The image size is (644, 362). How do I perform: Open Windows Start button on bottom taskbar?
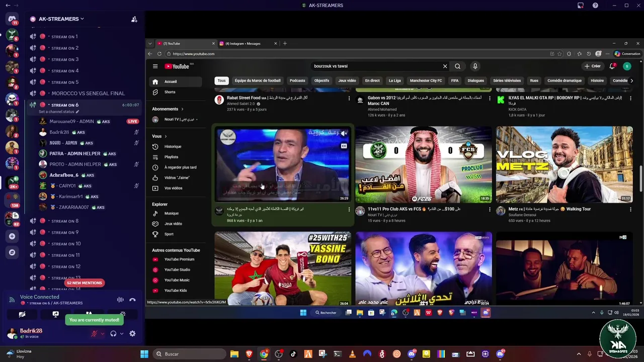144,354
